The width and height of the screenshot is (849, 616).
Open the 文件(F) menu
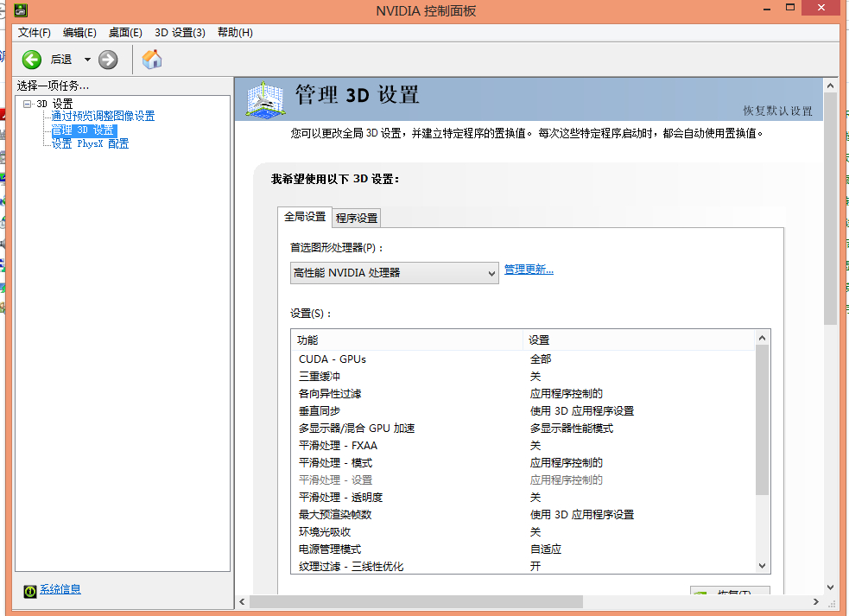tap(34, 33)
